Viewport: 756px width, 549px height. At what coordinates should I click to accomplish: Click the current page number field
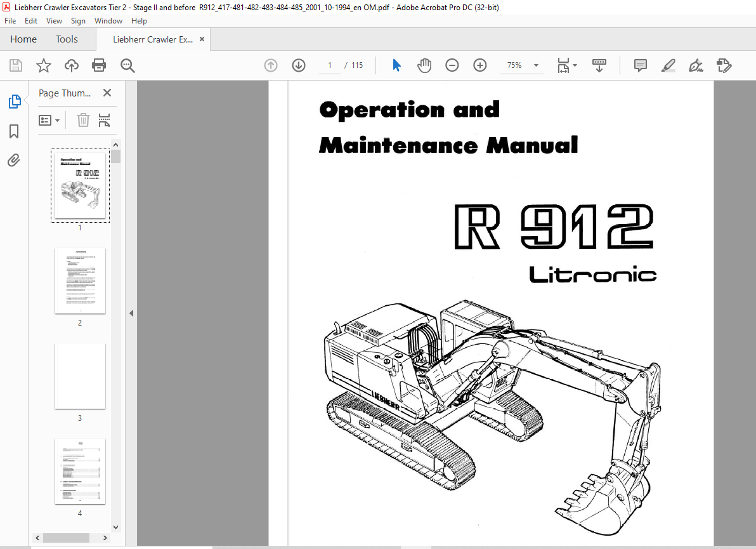coord(330,65)
